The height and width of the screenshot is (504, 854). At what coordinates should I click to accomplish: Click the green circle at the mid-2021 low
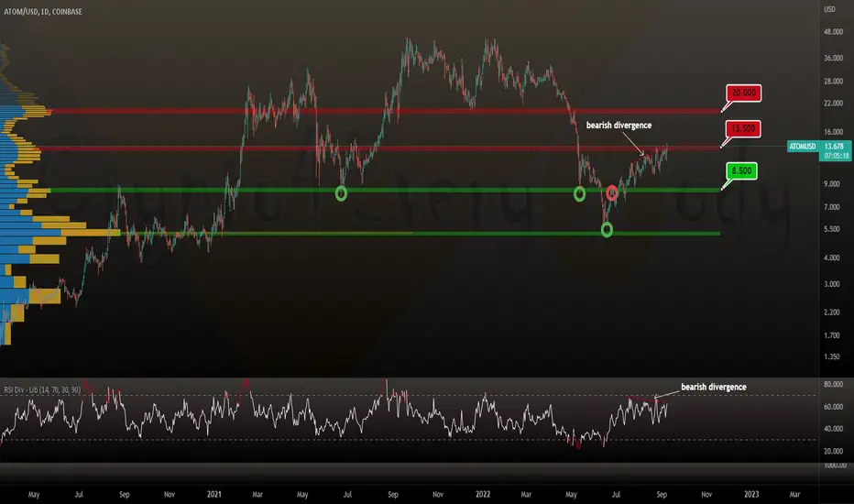(x=341, y=192)
